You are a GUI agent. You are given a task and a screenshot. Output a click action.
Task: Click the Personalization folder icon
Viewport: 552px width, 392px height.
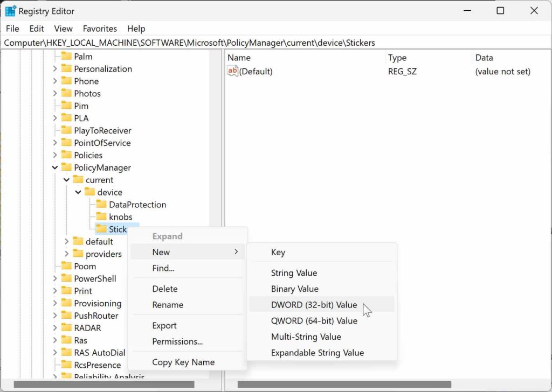tap(66, 68)
